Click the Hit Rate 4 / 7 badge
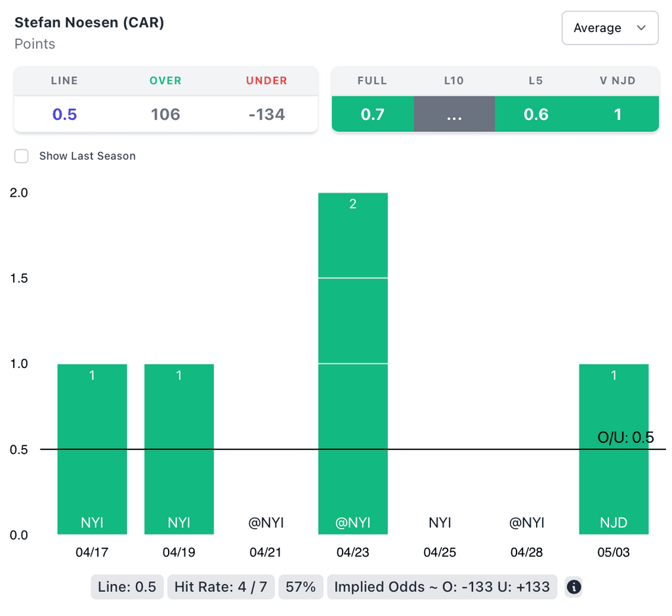This screenshot has width=672, height=616. (x=220, y=586)
